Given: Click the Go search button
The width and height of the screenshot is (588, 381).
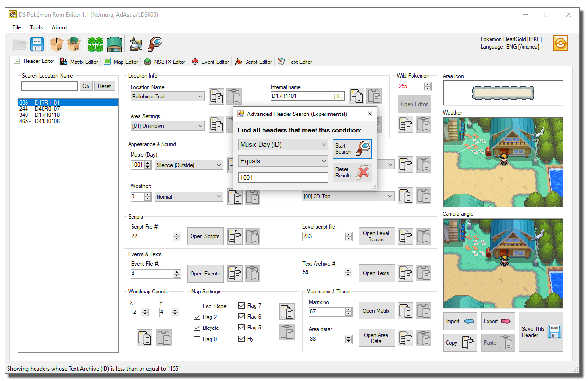Looking at the screenshot, I should point(86,86).
